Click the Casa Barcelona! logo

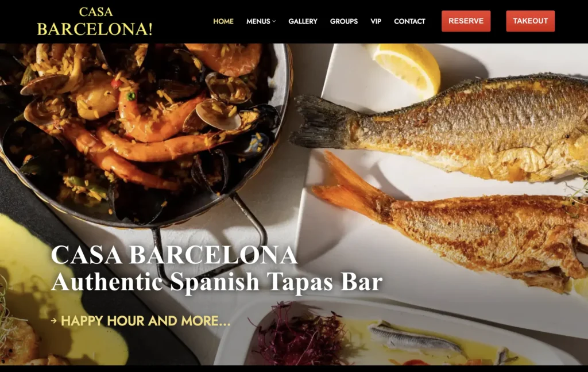pos(95,22)
